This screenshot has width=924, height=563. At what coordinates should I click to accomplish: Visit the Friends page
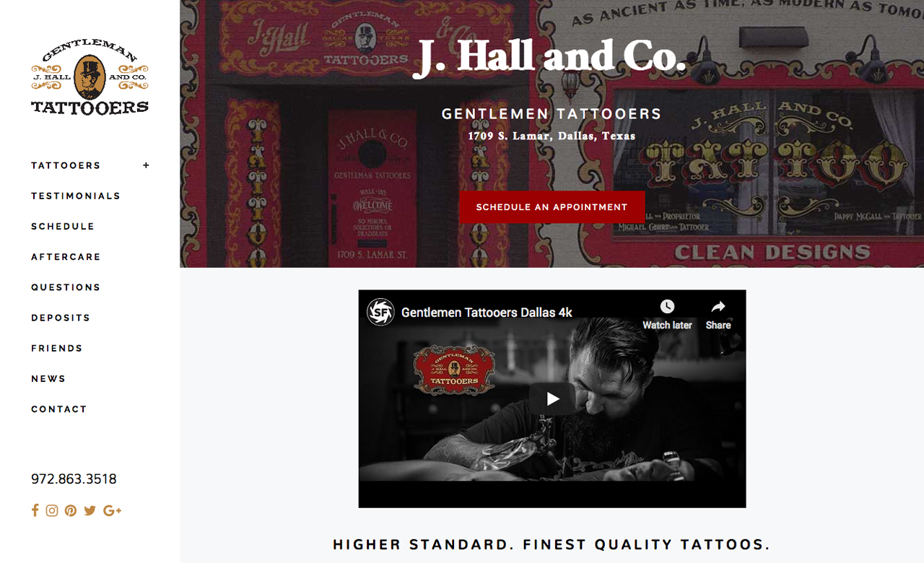(x=57, y=347)
